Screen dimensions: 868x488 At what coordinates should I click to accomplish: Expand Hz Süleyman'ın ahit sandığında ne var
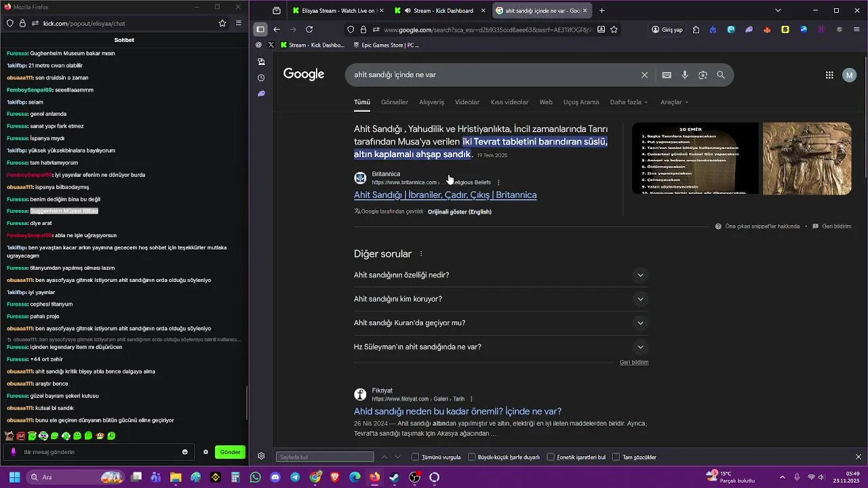pyautogui.click(x=501, y=347)
